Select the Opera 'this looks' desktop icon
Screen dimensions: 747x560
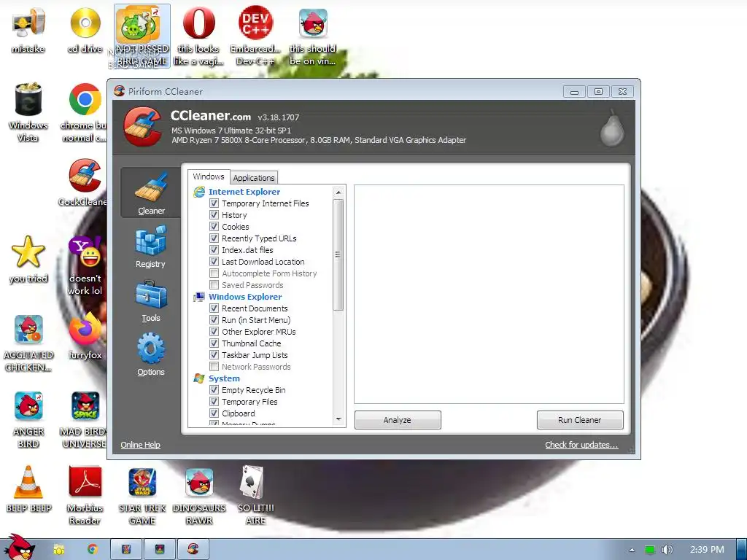click(x=198, y=36)
